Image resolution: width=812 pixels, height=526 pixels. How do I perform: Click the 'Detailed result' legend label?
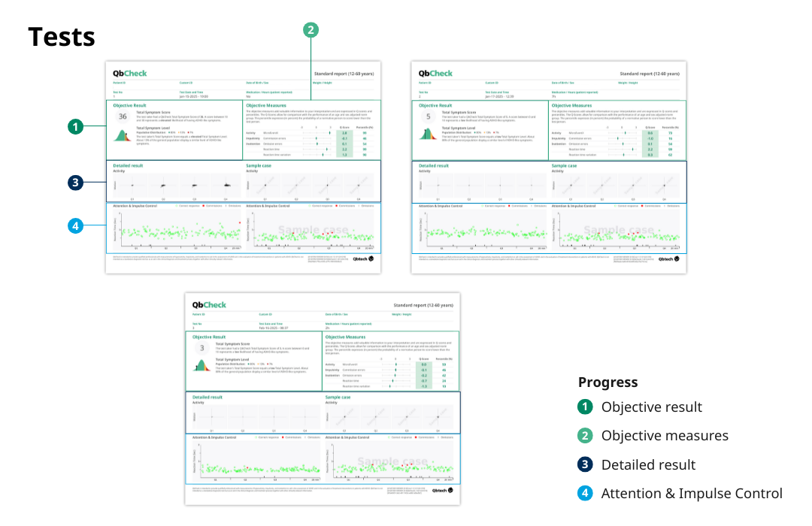648,464
